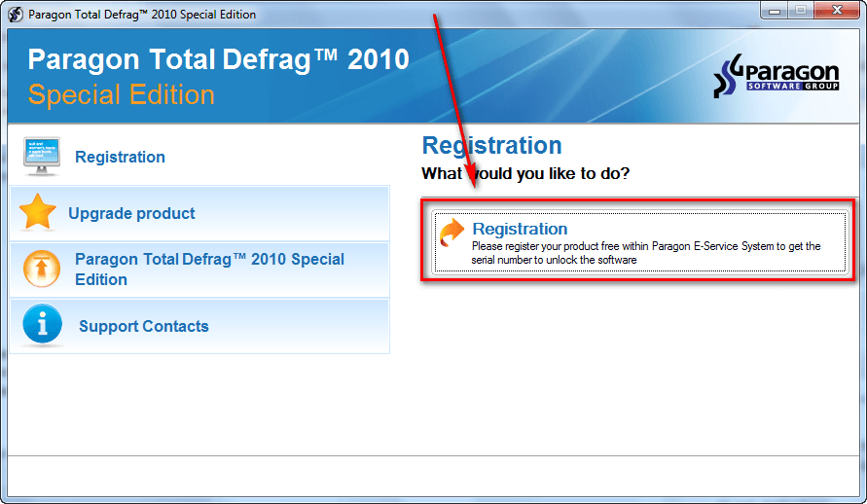
Task: Click the Registration link in the right panel
Action: [x=520, y=229]
